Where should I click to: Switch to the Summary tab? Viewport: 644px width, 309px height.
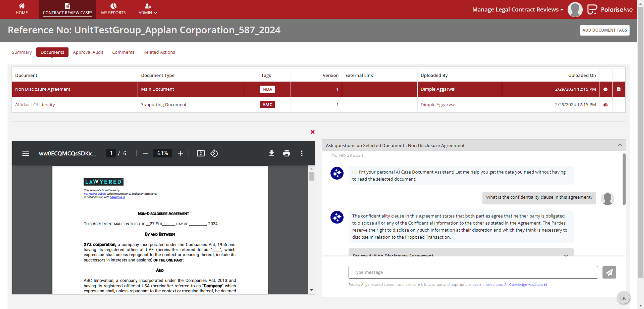(22, 52)
